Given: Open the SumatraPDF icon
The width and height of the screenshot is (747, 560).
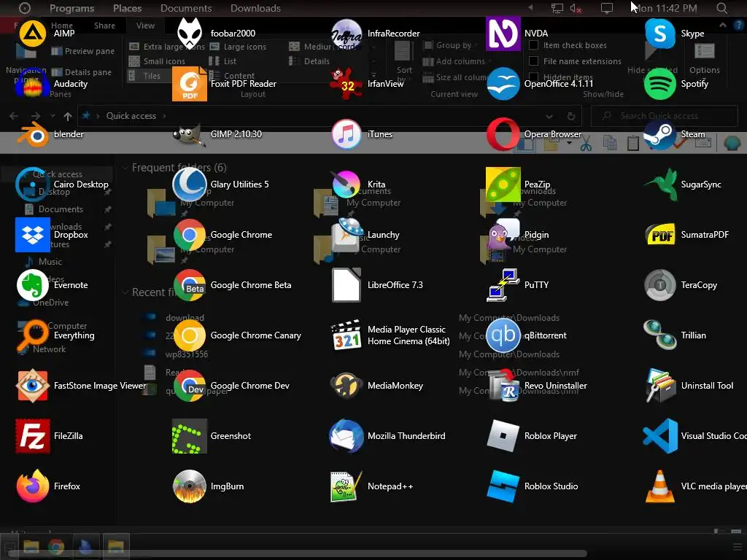Looking at the screenshot, I should pos(659,235).
